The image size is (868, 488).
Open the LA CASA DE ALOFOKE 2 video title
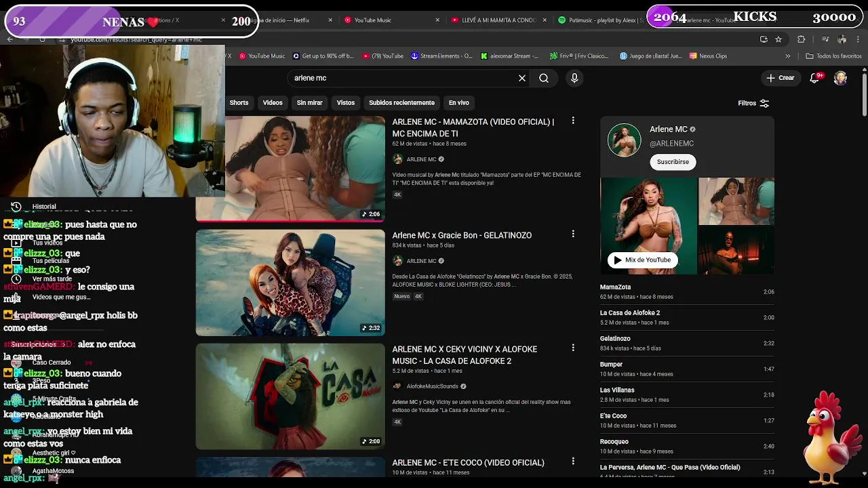click(x=465, y=355)
